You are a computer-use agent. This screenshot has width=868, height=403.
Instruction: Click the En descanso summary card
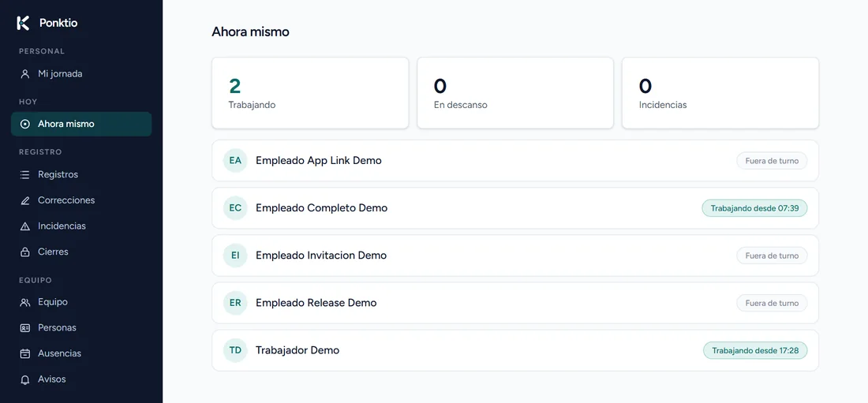(515, 93)
